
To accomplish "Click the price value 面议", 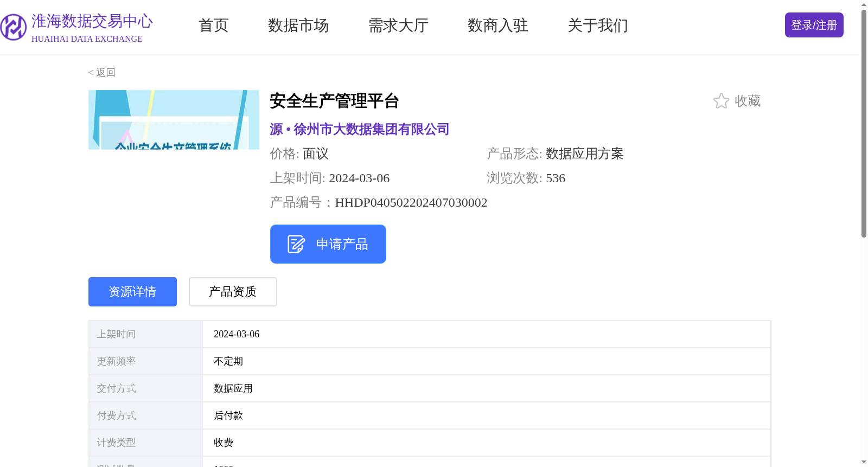I will pyautogui.click(x=316, y=153).
